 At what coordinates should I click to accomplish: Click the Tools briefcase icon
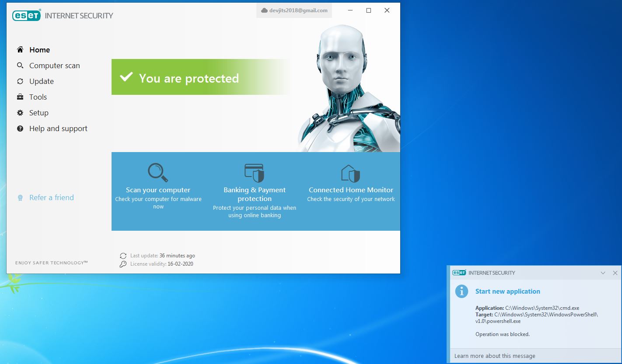[x=20, y=97]
